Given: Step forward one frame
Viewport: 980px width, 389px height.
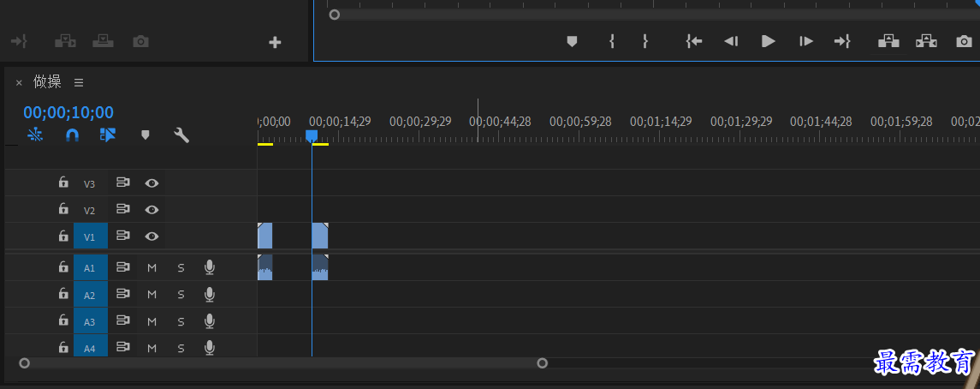Looking at the screenshot, I should pyautogui.click(x=806, y=41).
